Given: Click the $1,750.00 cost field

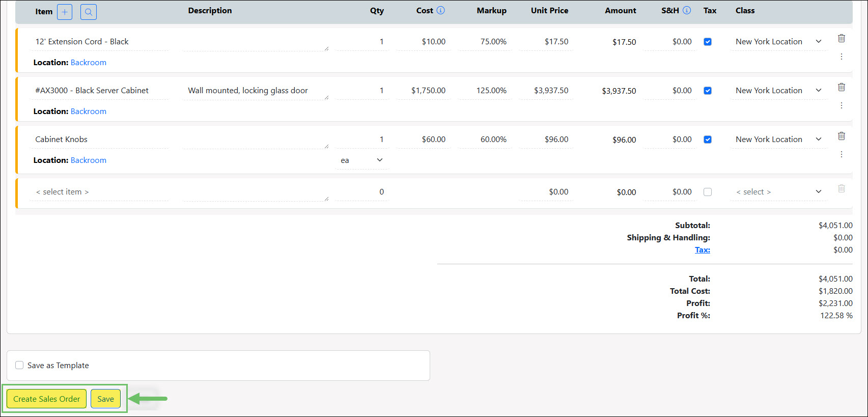Looking at the screenshot, I should [x=424, y=91].
